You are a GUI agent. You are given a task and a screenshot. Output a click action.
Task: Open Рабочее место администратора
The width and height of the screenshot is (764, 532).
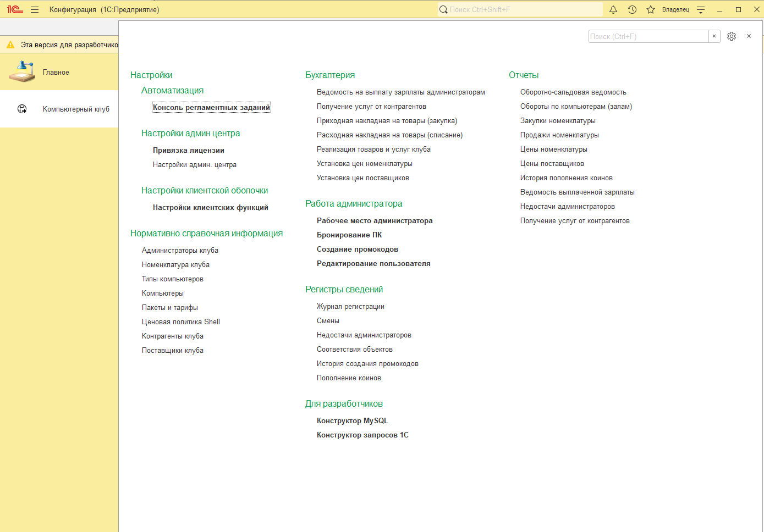pos(375,221)
